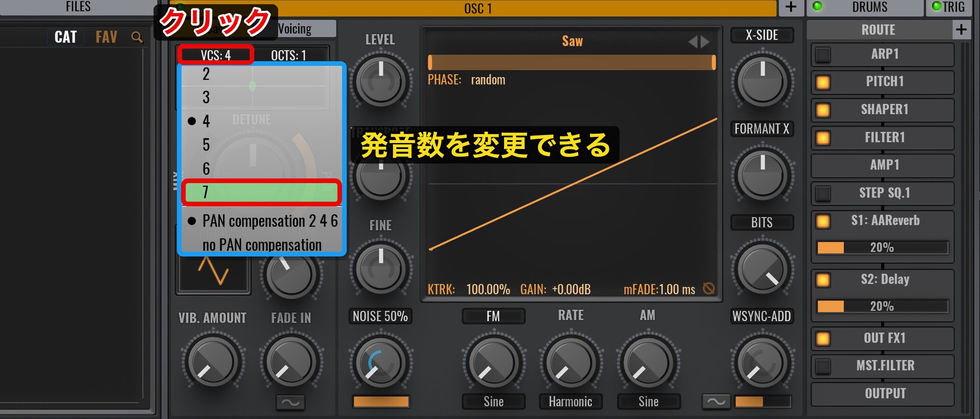Enable the STEP SQ.1 route module

823,193
